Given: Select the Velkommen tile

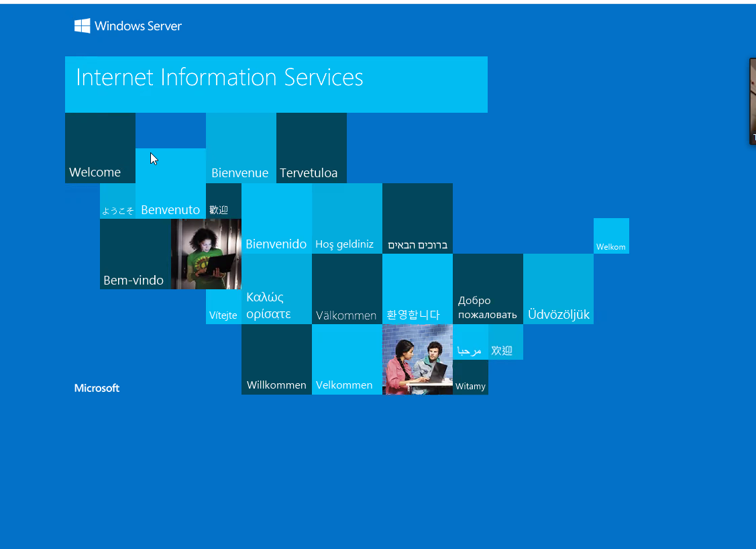Looking at the screenshot, I should coord(347,359).
